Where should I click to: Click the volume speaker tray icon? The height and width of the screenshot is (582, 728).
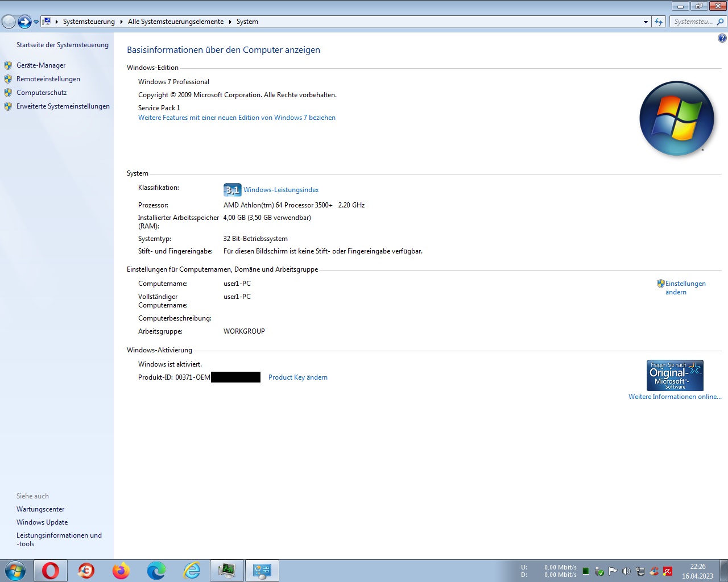627,571
